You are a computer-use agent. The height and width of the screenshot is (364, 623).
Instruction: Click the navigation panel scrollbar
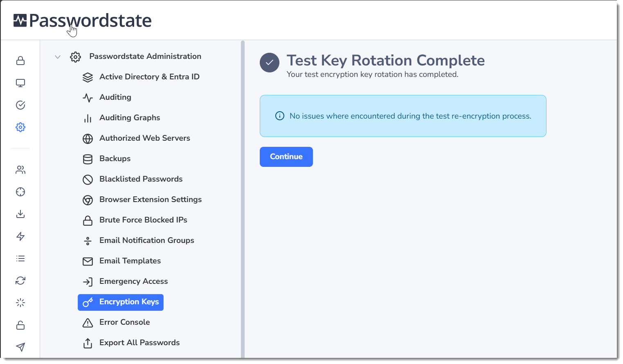point(243,199)
